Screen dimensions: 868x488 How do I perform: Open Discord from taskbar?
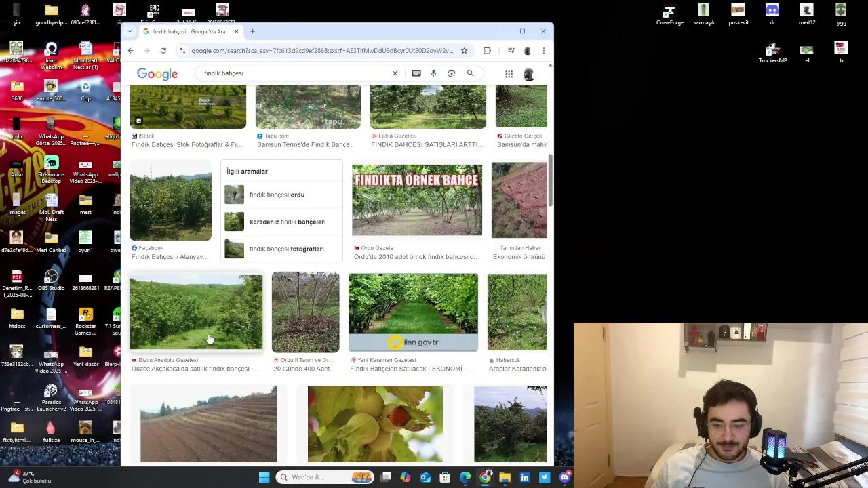(564, 477)
